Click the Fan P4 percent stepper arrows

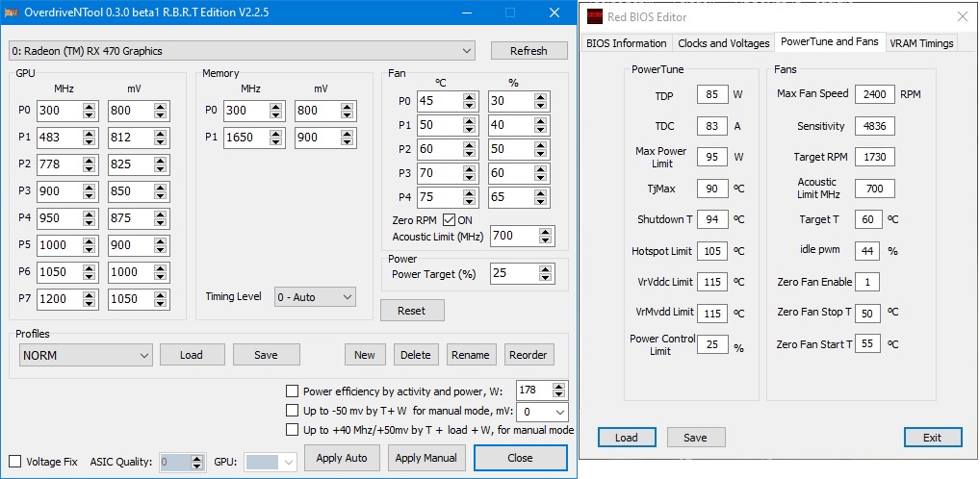541,197
